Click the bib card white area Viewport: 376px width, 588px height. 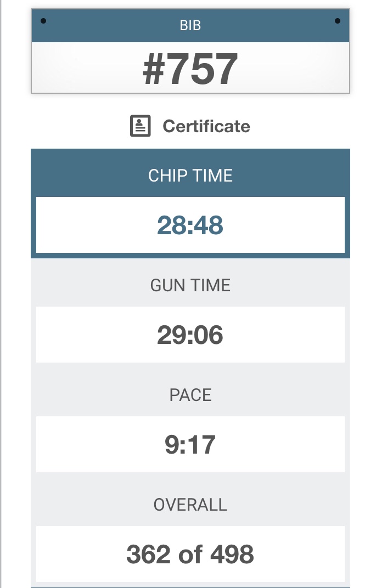[x=296, y=69]
